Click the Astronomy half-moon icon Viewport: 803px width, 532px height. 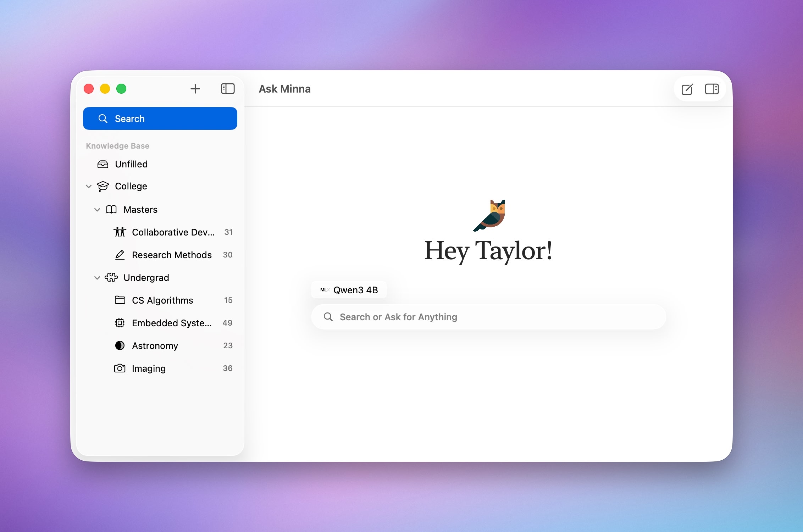coord(120,345)
